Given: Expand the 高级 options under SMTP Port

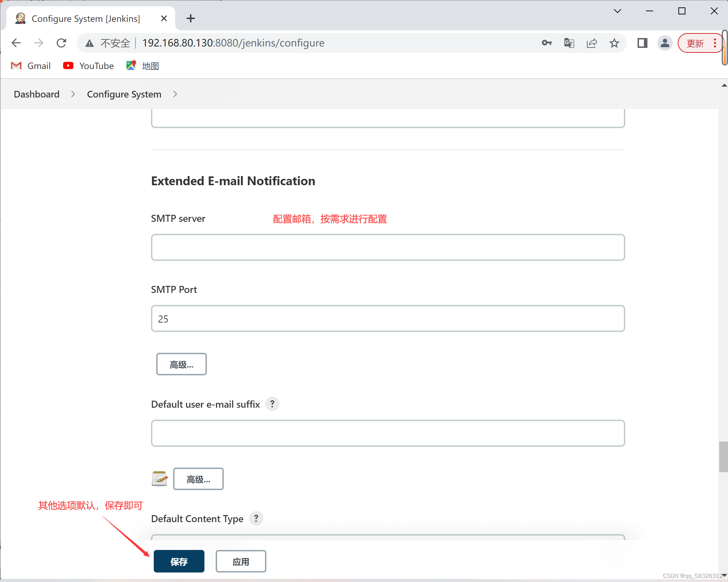Looking at the screenshot, I should [181, 364].
